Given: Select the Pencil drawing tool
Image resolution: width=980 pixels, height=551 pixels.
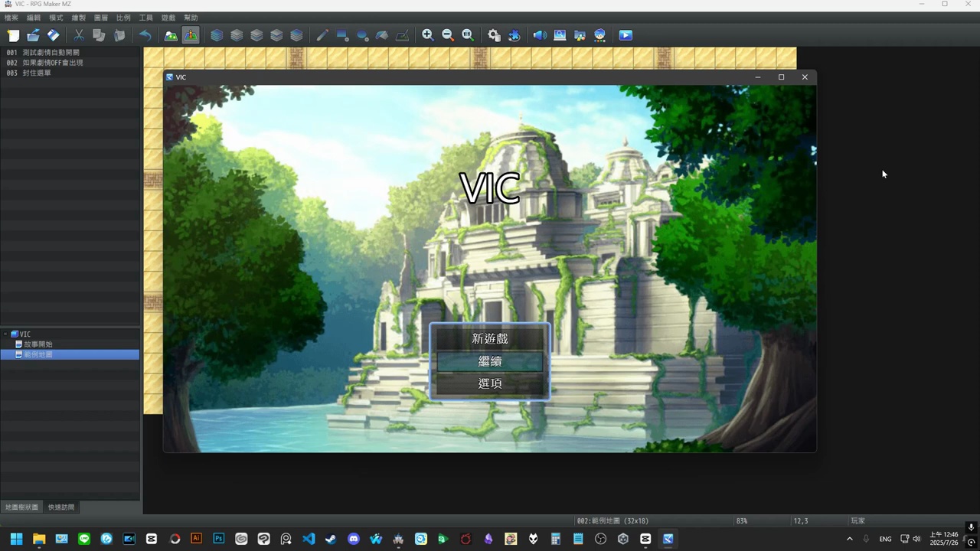Looking at the screenshot, I should click(x=322, y=35).
